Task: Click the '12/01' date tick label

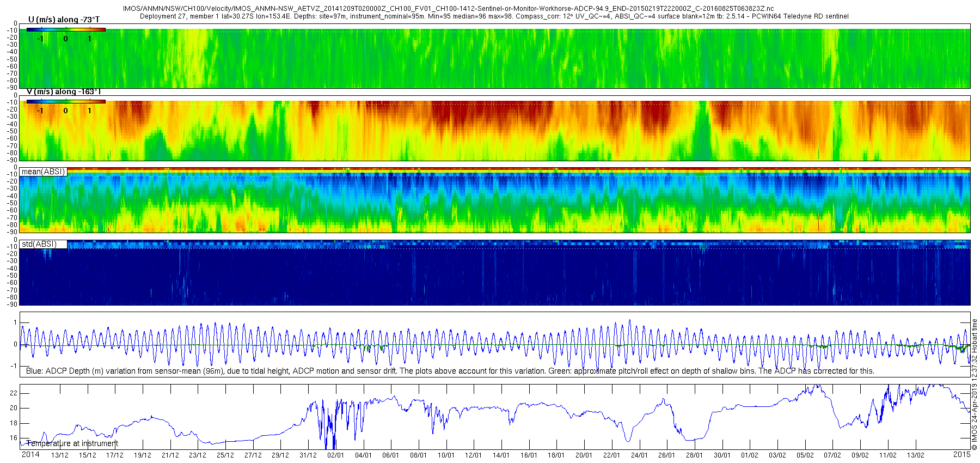Action: 474,455
